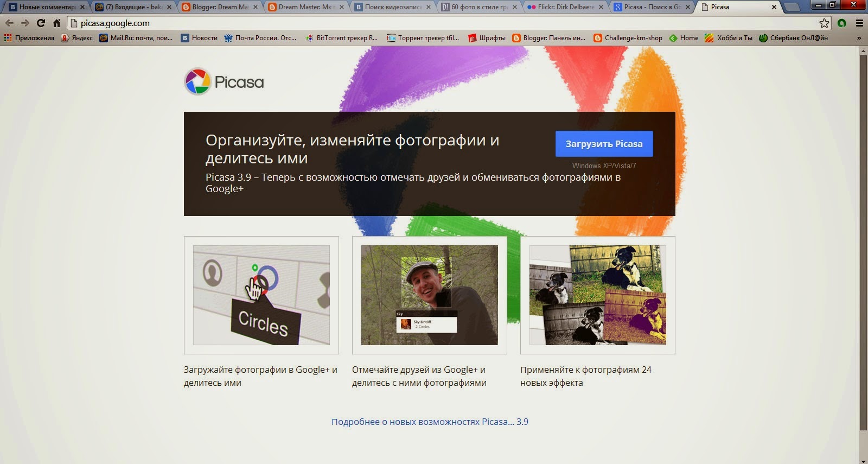Open the Mail.Ru bookmark

pos(136,38)
